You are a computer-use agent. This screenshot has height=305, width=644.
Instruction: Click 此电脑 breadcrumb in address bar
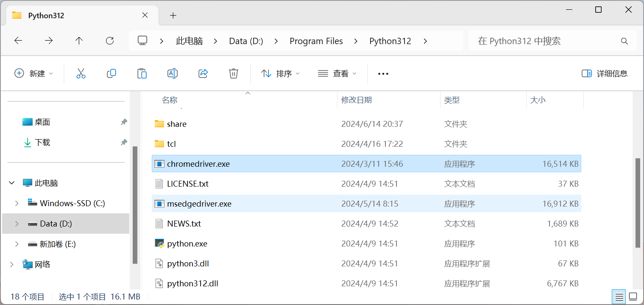click(190, 41)
